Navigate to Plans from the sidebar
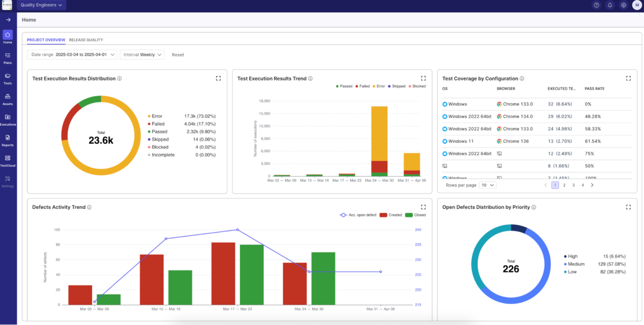This screenshot has width=644, height=325. click(7, 57)
